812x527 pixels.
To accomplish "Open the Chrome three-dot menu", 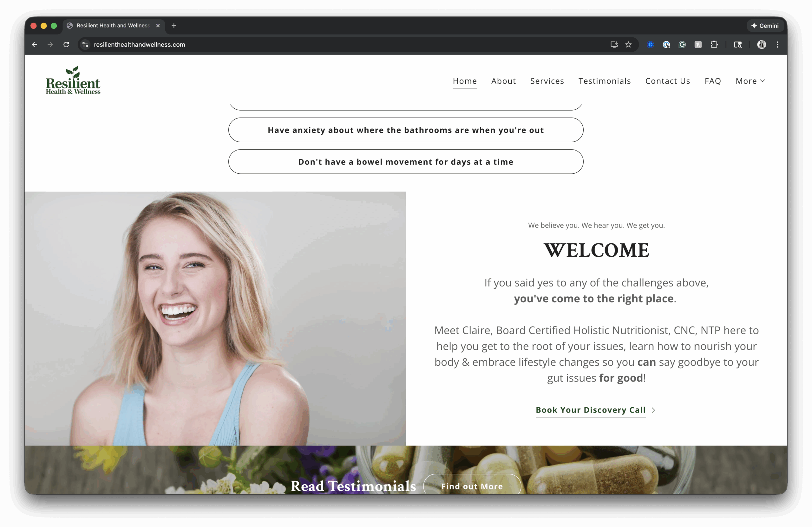I will [777, 45].
